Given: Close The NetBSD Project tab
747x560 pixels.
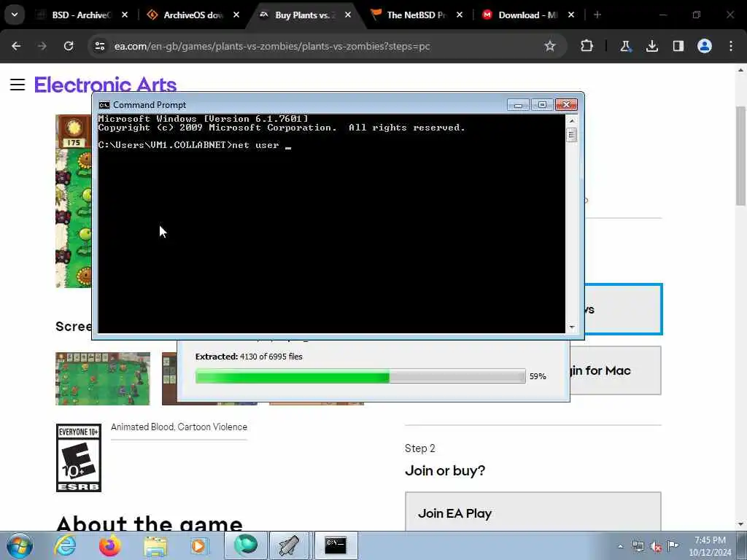Looking at the screenshot, I should click(x=460, y=15).
